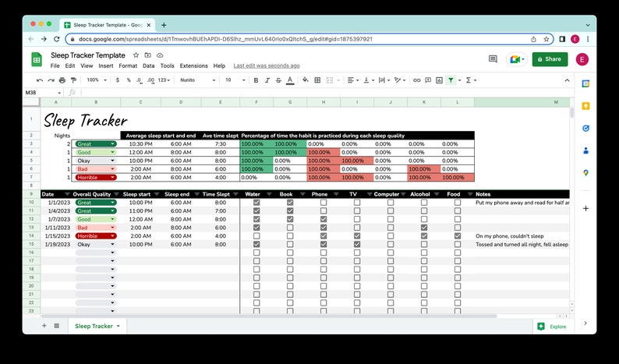
Task: Open zoom level 100% dropdown
Action: pyautogui.click(x=97, y=80)
